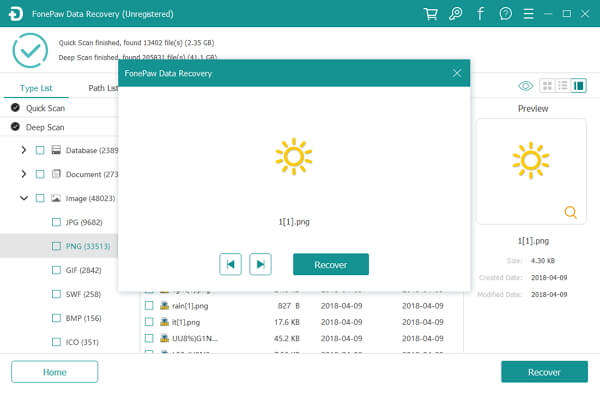Open the shopping cart purchase icon

pyautogui.click(x=430, y=14)
